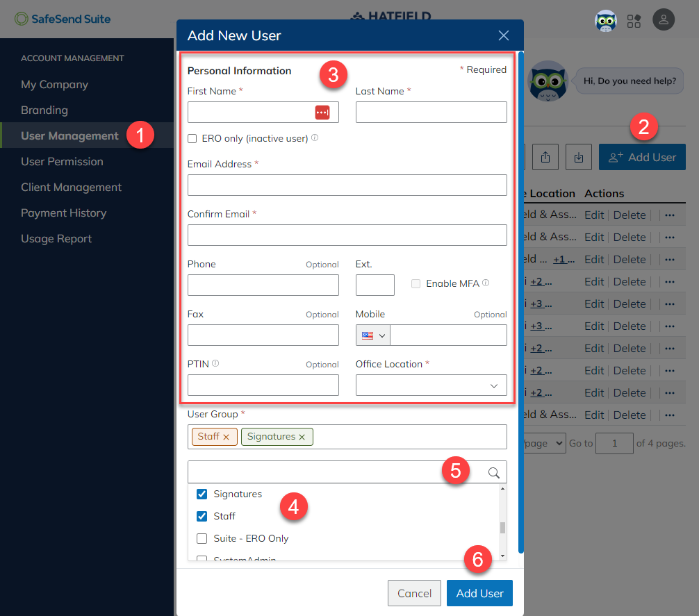Check the ERO only (inactive user) checkbox
Screen dimensions: 699x616
click(x=191, y=138)
